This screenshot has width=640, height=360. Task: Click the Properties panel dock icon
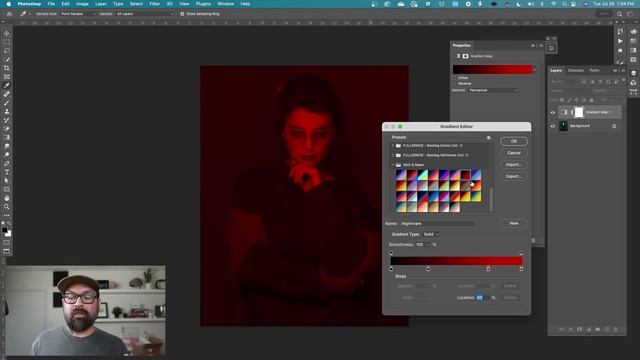click(x=551, y=49)
